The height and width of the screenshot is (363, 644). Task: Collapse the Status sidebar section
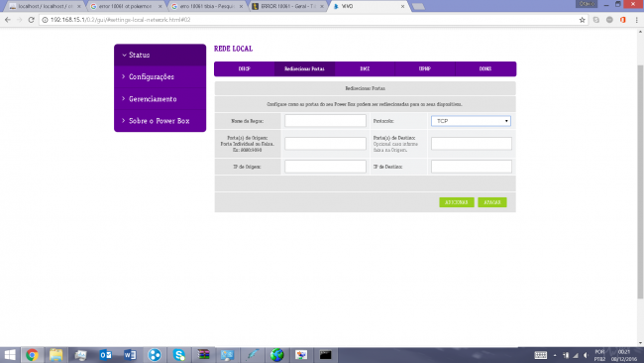(x=161, y=56)
